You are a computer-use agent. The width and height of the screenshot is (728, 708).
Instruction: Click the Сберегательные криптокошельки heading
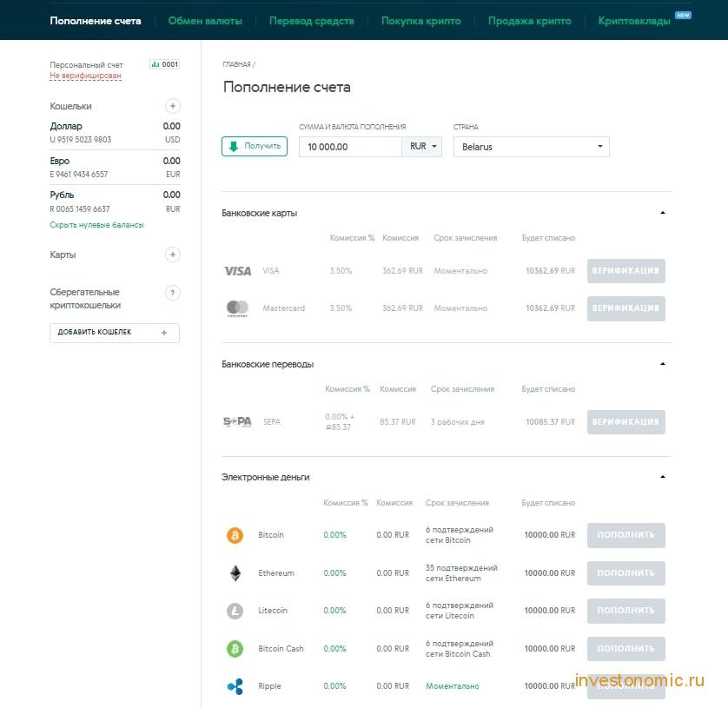coord(85,299)
